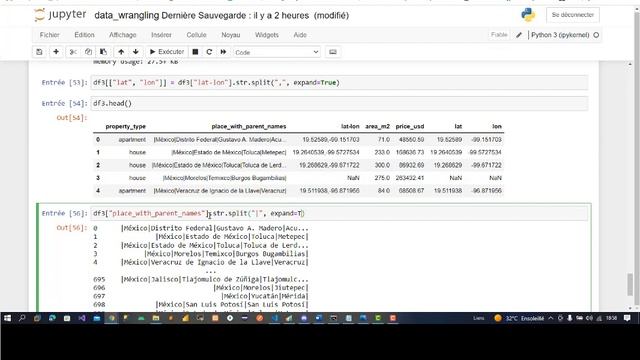
Task: Open the Edition menu
Action: click(x=84, y=35)
